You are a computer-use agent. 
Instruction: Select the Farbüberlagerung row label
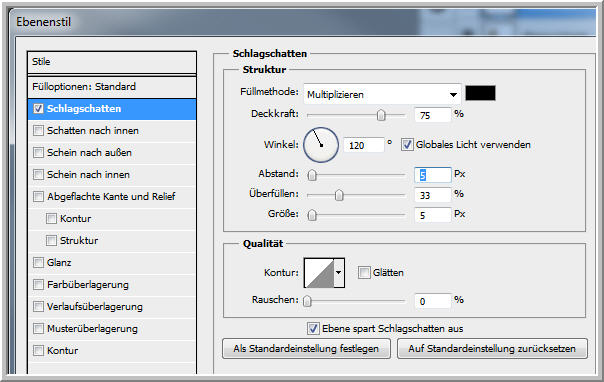pyautogui.click(x=88, y=285)
